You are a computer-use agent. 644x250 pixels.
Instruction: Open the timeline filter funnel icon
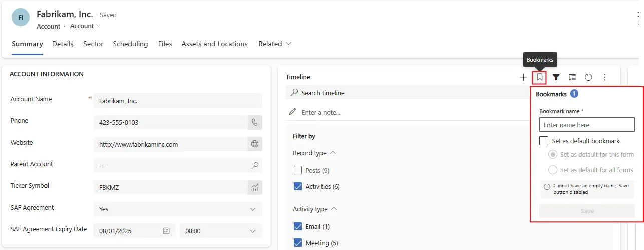tap(556, 77)
